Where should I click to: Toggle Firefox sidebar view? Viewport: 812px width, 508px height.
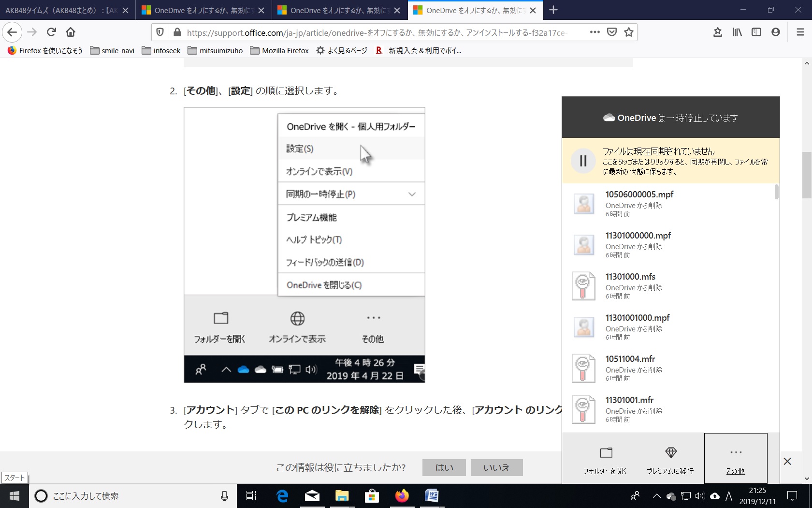coord(756,32)
